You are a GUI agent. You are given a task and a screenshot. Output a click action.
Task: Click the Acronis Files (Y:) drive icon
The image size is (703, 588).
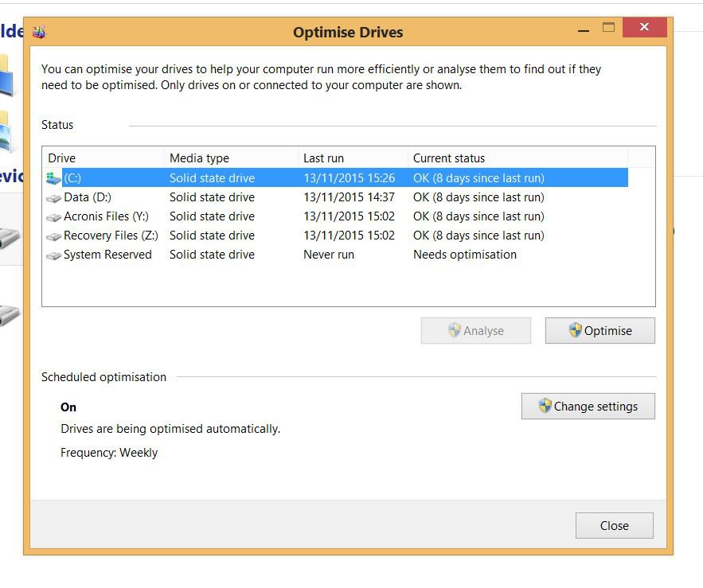click(53, 217)
